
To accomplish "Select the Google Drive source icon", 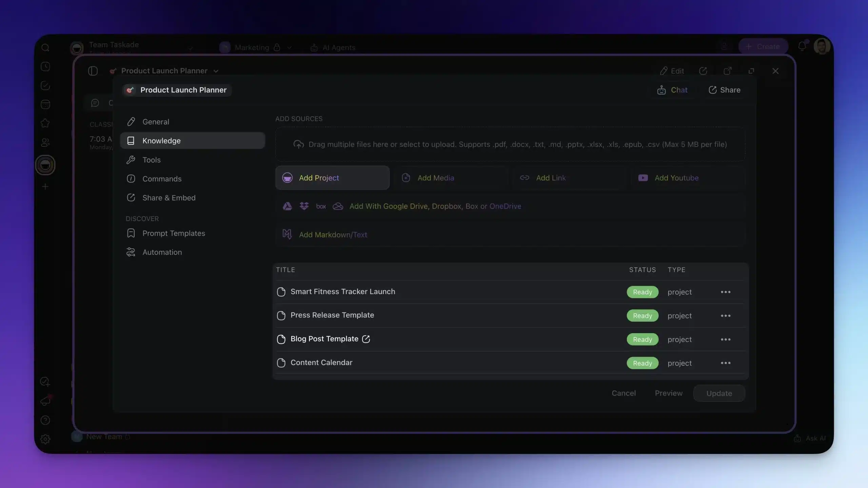I will (x=287, y=206).
